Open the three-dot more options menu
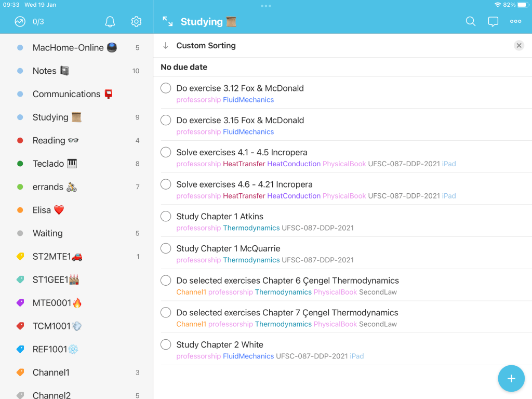This screenshot has height=399, width=532. (x=515, y=21)
